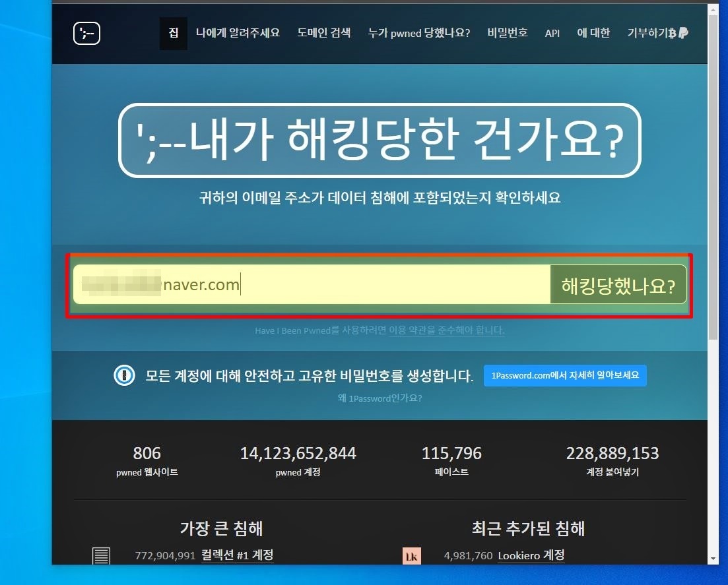Viewport: 728px width, 585px height.
Task: Click the 최근 추가된 침해 heading
Action: 529,528
